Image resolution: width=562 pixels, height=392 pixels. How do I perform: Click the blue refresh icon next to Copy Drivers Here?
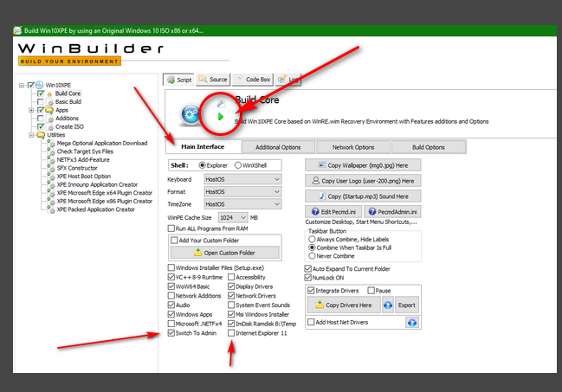click(388, 305)
